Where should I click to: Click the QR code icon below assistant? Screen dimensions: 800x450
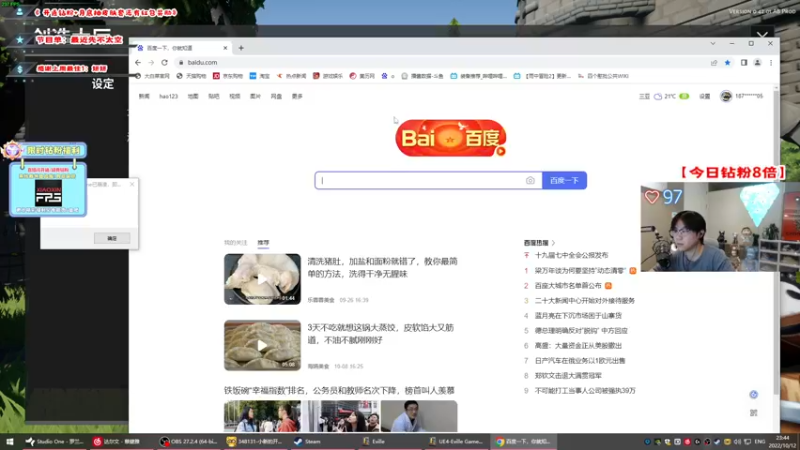point(754,413)
